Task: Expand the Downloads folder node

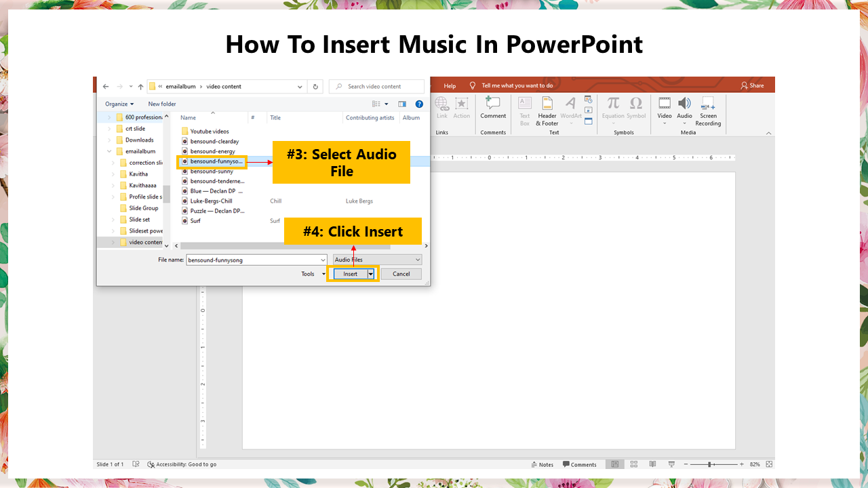Action: [110, 140]
